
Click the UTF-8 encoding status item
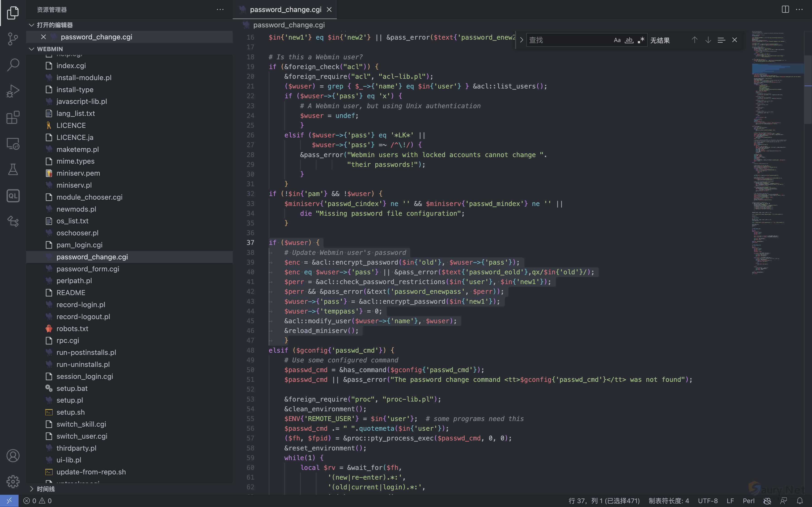(x=708, y=501)
